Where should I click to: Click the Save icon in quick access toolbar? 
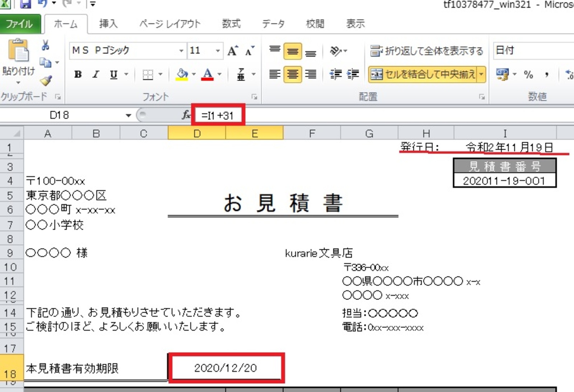25,4
